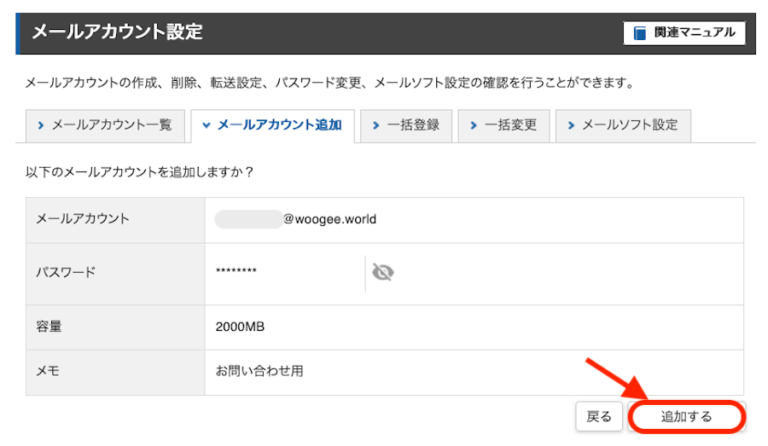The image size is (768, 446).
Task: Click the chevron arrow on 一括登録 tab
Action: point(376,126)
